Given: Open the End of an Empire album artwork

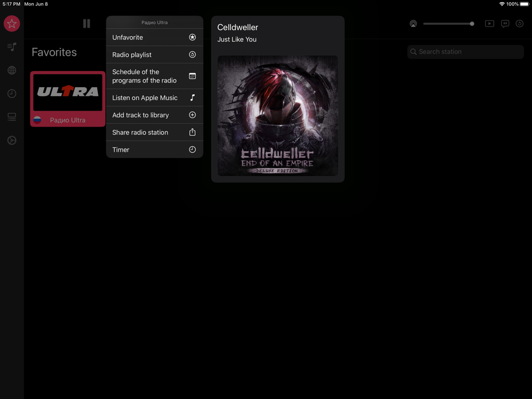Looking at the screenshot, I should [x=278, y=115].
